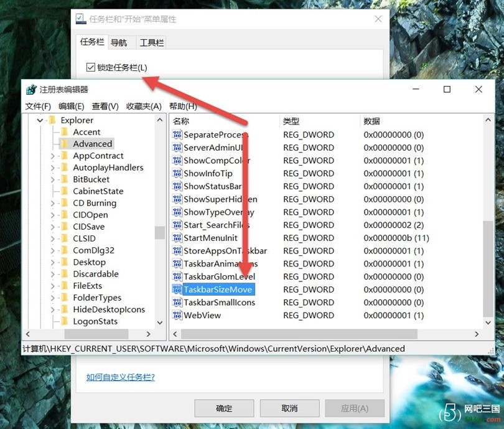The image size is (504, 429).
Task: Click the LogonStats folder icon
Action: (65, 321)
